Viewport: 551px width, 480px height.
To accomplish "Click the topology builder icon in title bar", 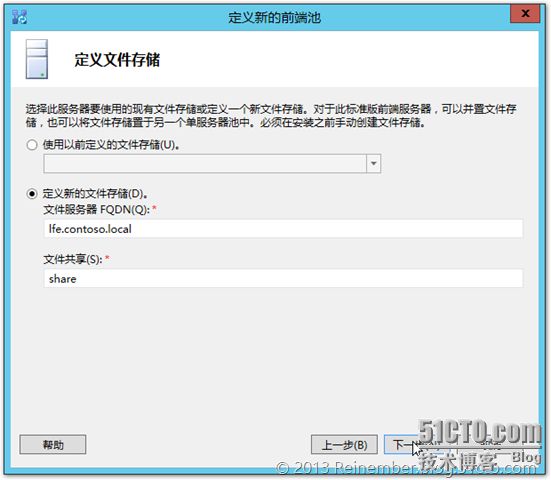I will coord(20,17).
